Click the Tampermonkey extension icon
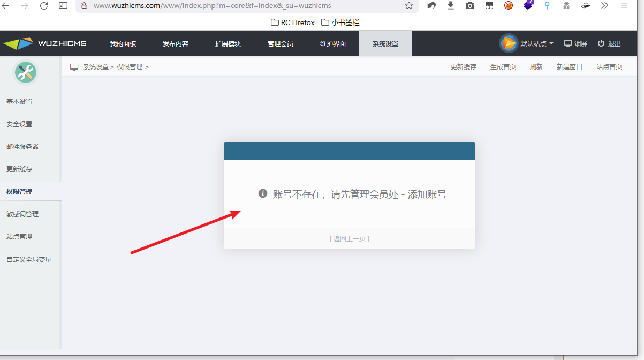This screenshot has height=360, width=644. tap(489, 5)
